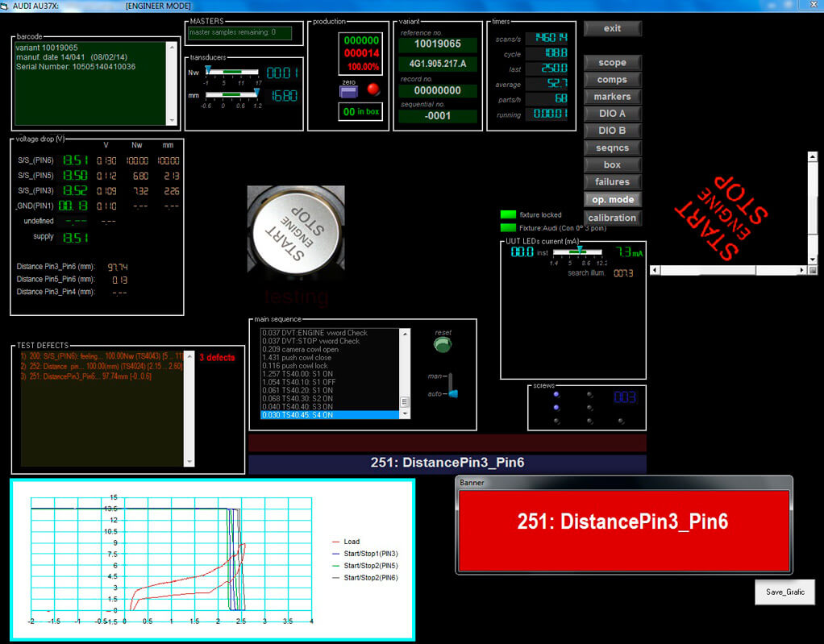Click the red logo panel's scroll-down arrow
Screen dimensions: 824x644
click(813, 260)
